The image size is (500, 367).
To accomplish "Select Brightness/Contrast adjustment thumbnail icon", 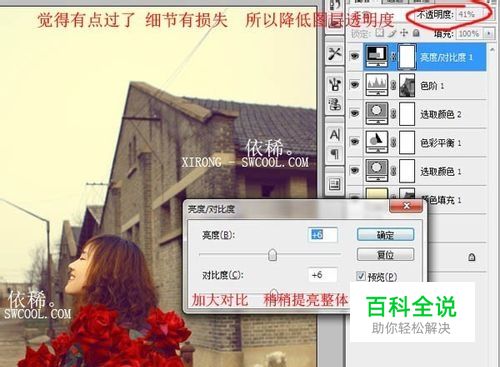I will pos(377,57).
